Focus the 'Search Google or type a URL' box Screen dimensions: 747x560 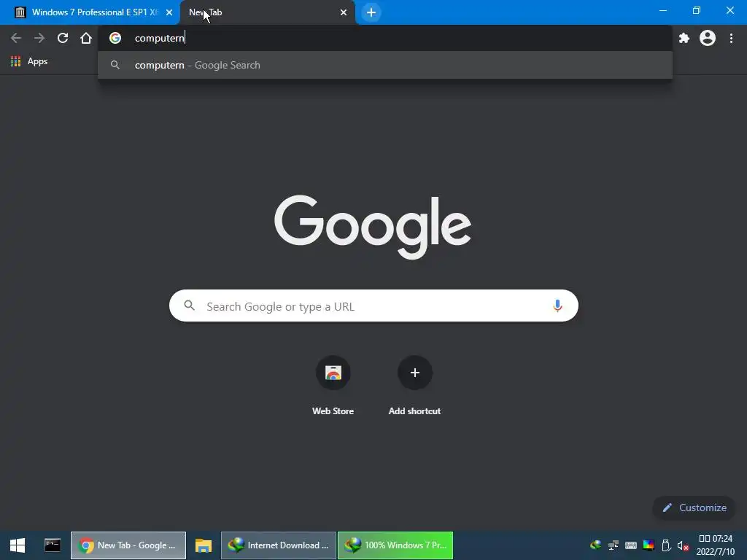pos(373,306)
